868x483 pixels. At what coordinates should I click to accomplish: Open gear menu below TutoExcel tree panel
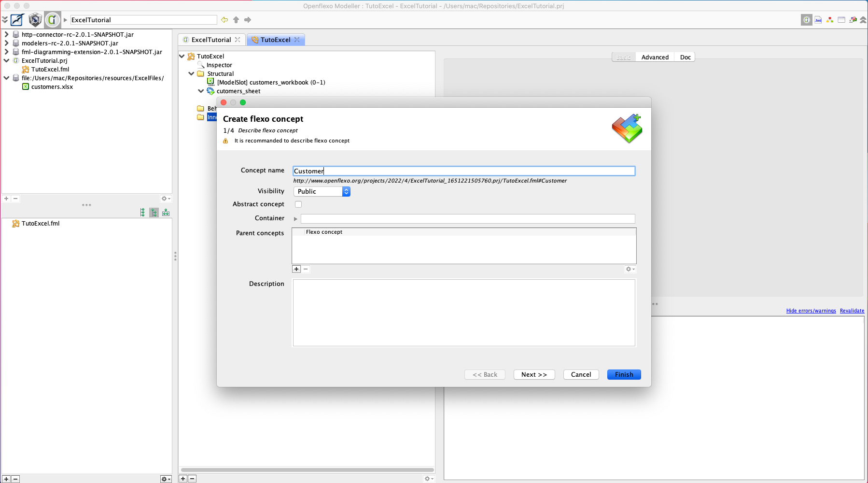pyautogui.click(x=429, y=479)
